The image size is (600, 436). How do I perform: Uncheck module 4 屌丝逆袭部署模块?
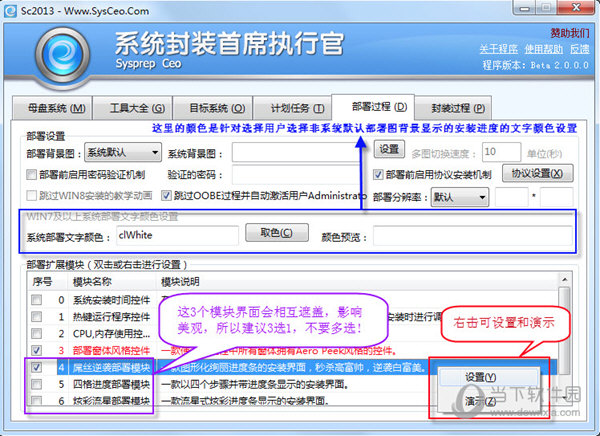click(x=36, y=367)
